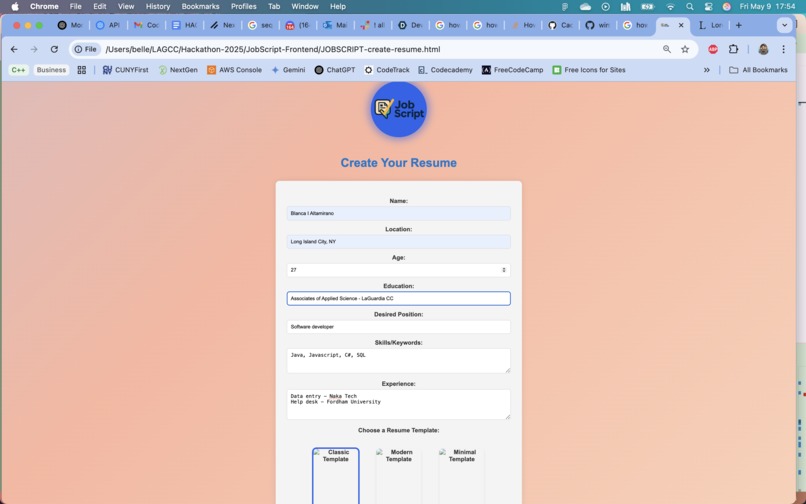
Task: Open Spotlight search in menu bar
Action: click(690, 7)
